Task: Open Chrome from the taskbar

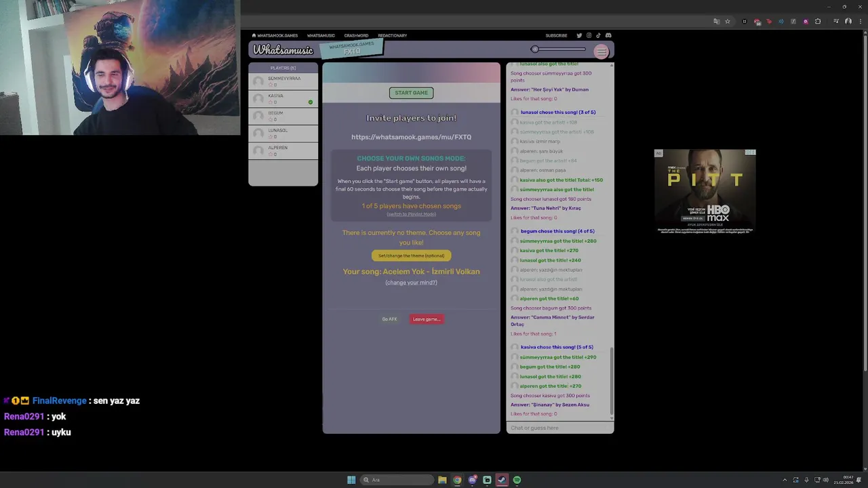Action: coord(457,480)
